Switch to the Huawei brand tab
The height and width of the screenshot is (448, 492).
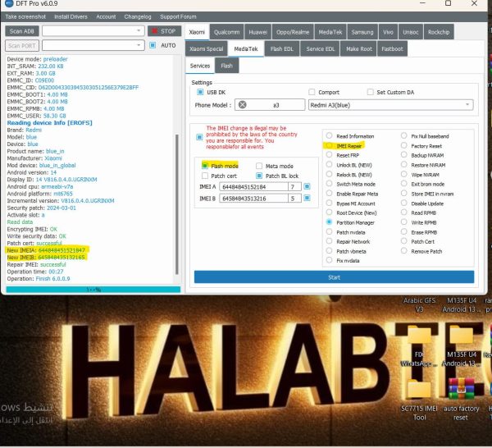click(257, 32)
